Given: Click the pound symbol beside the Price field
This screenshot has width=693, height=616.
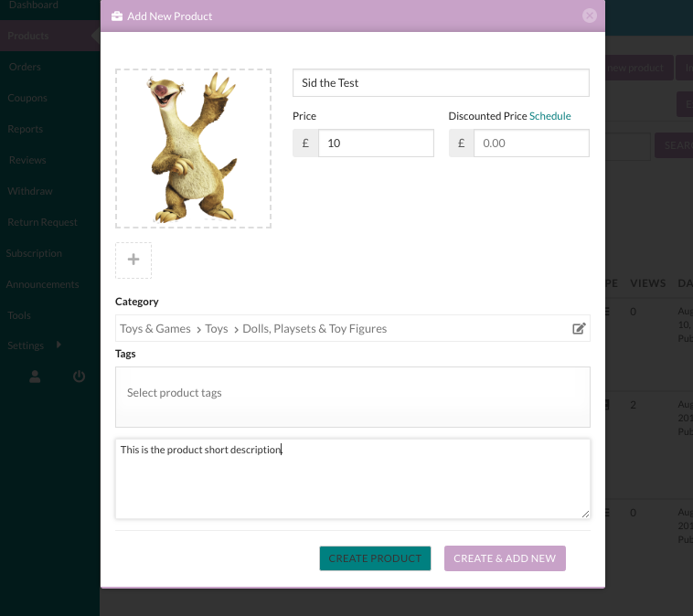Looking at the screenshot, I should 305,143.
